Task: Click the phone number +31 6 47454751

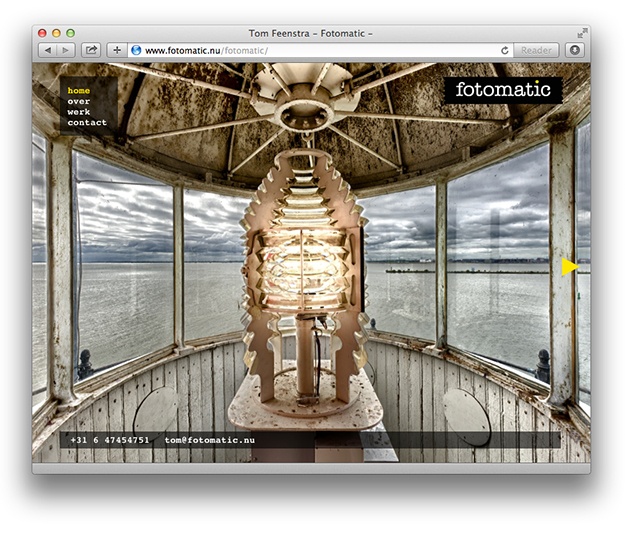Action: (110, 440)
